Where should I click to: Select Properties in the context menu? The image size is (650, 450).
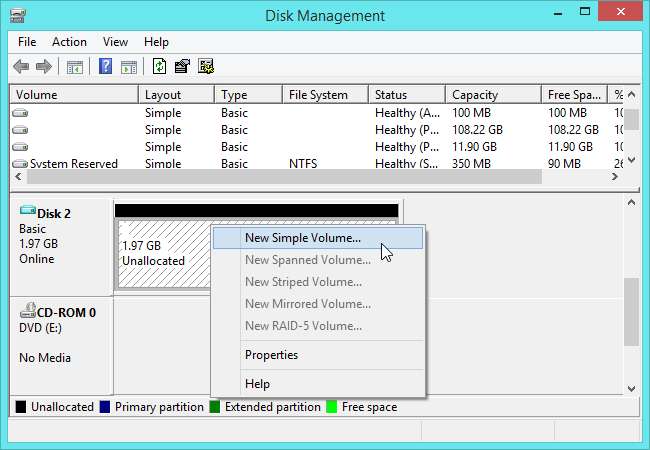click(x=318, y=355)
